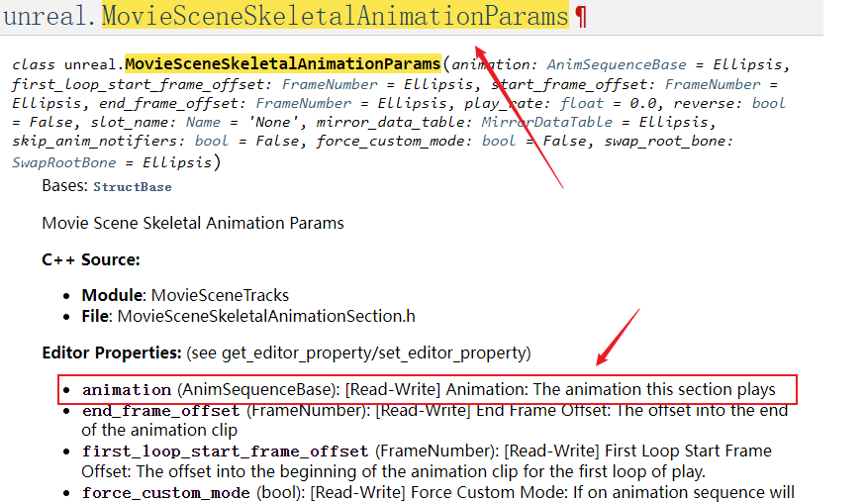868x503 pixels.
Task: Click the first_loop_start_frame_offset property in the list
Action: point(225,451)
